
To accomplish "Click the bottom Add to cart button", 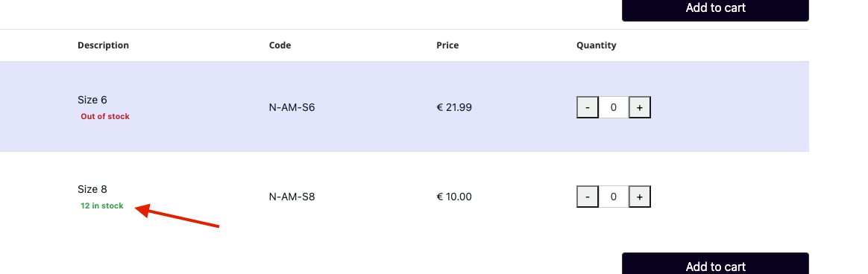I will pyautogui.click(x=715, y=264).
